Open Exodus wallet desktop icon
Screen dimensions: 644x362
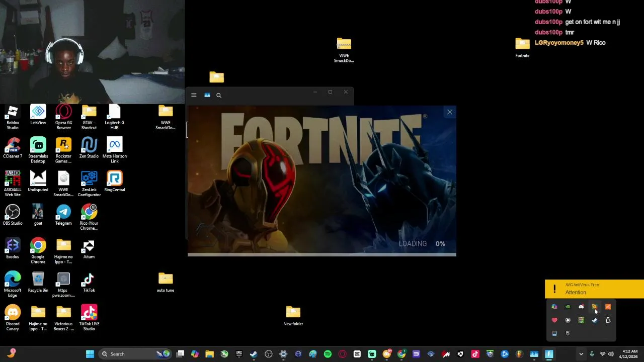pyautogui.click(x=13, y=249)
